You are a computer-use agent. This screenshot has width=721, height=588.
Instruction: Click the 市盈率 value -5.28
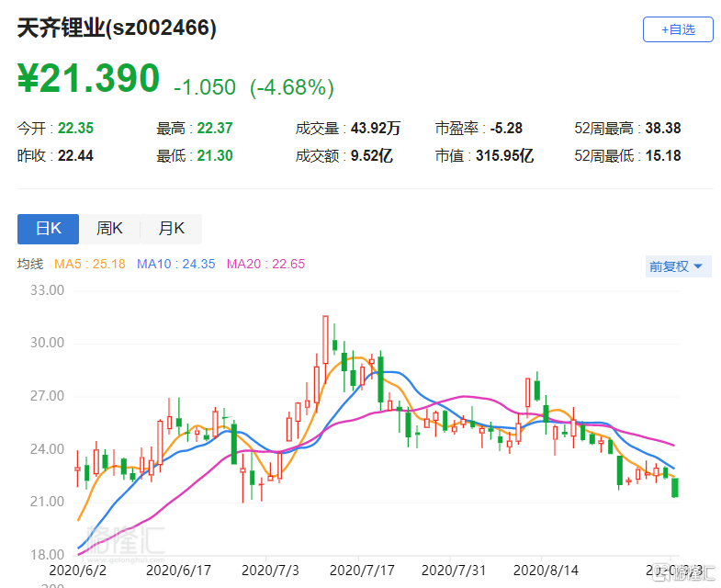pyautogui.click(x=506, y=128)
